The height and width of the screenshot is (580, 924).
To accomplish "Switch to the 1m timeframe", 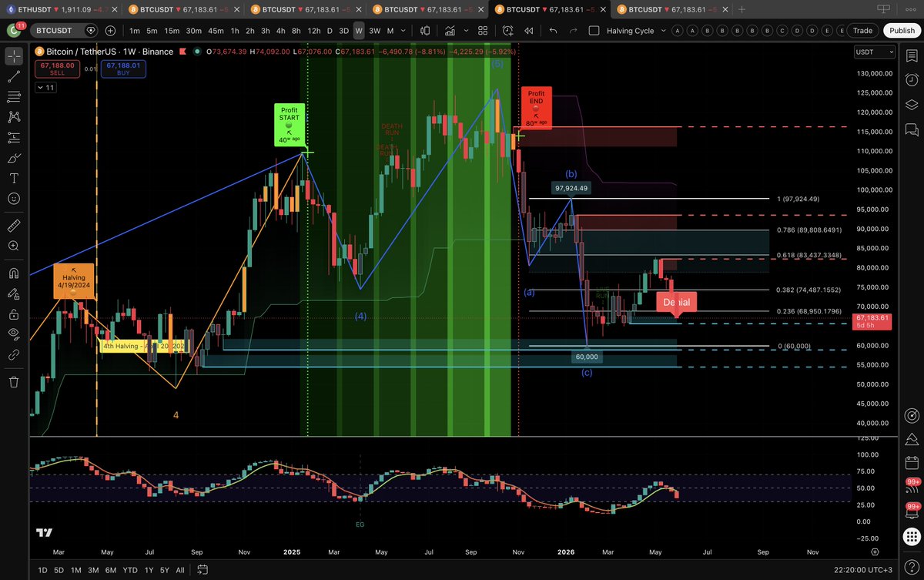I will (135, 31).
